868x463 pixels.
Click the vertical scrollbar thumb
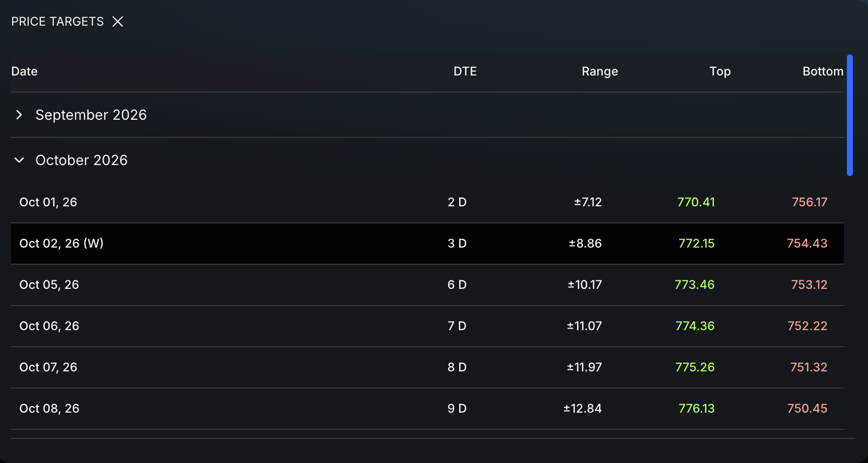coord(850,115)
